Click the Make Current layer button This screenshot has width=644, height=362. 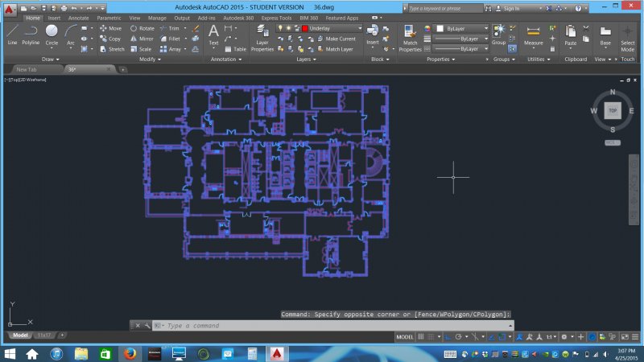[x=336, y=39]
